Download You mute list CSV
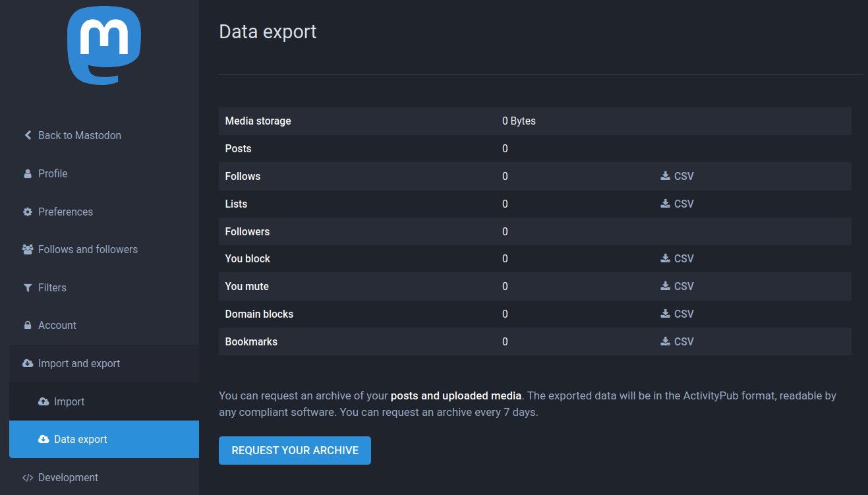The image size is (868, 495). point(678,286)
